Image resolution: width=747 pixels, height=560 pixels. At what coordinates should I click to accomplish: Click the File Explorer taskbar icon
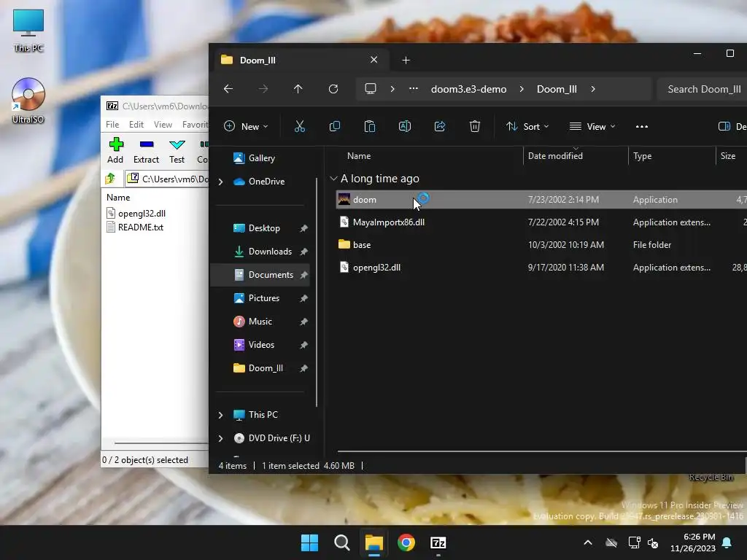(374, 542)
